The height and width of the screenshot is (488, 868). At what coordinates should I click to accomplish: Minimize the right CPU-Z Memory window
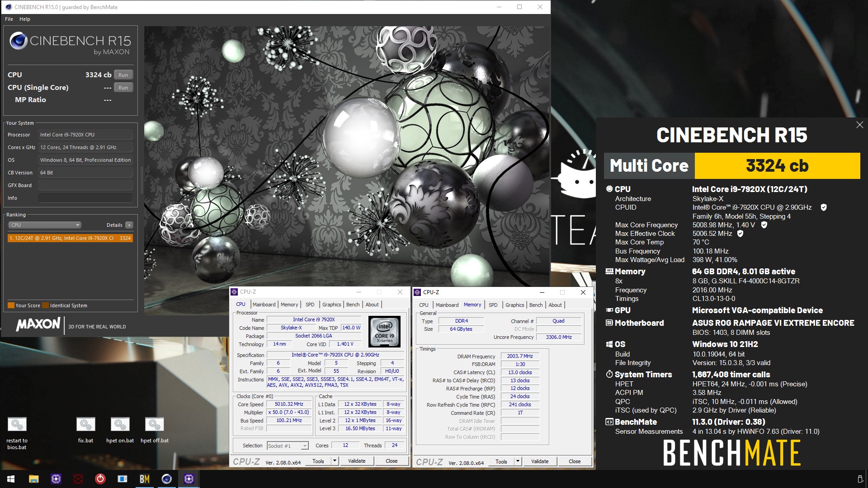[x=542, y=292]
